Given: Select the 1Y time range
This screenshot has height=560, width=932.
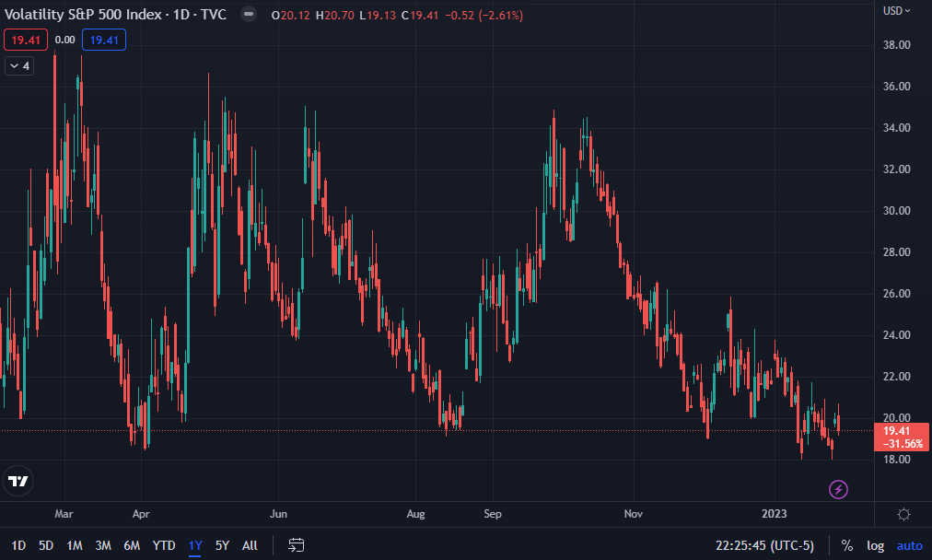Looking at the screenshot, I should pyautogui.click(x=195, y=545).
